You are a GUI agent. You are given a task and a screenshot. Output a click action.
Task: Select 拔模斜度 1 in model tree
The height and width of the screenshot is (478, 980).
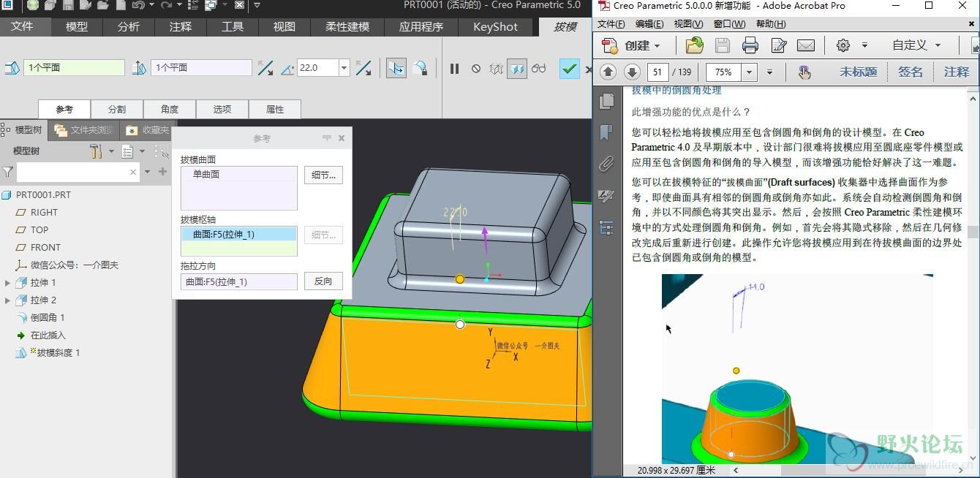[x=59, y=352]
